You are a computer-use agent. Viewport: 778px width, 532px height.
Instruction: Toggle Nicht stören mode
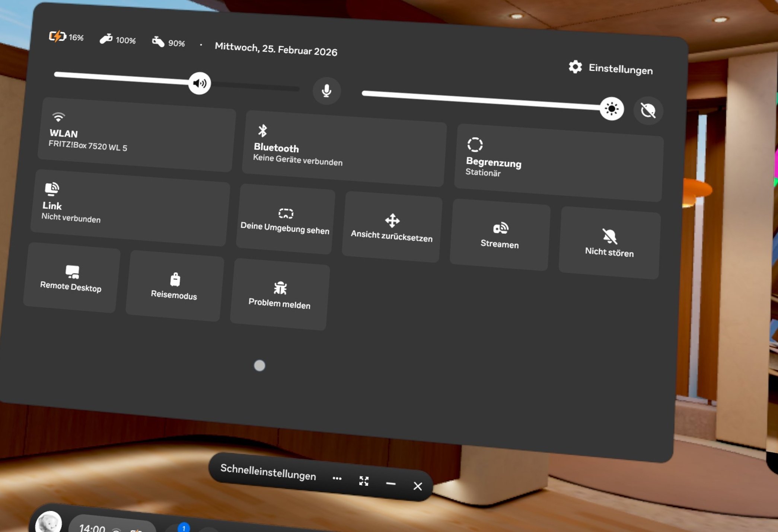tap(609, 243)
